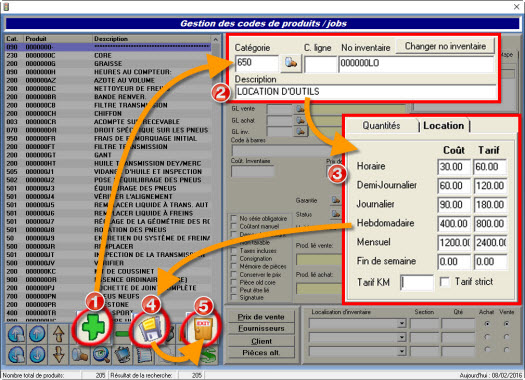The height and width of the screenshot is (380, 525).
Task: Click the Horaire Coût field 30.00
Action: coord(454,167)
